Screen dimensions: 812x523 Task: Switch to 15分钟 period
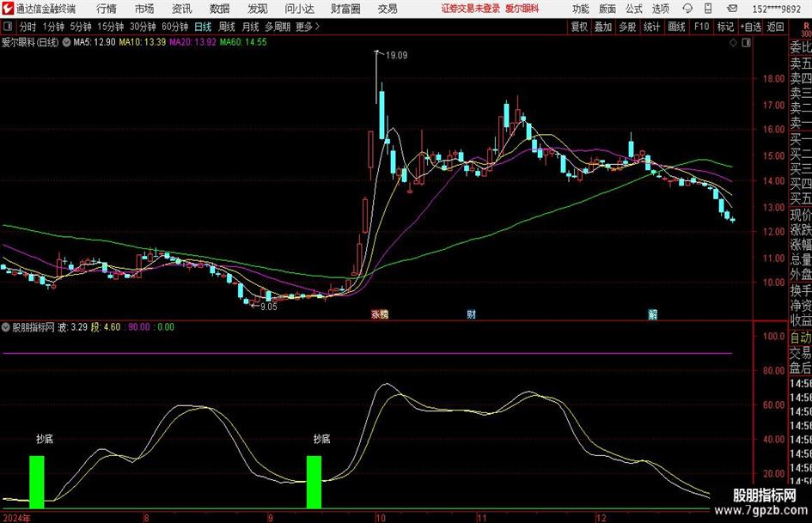click(x=110, y=27)
